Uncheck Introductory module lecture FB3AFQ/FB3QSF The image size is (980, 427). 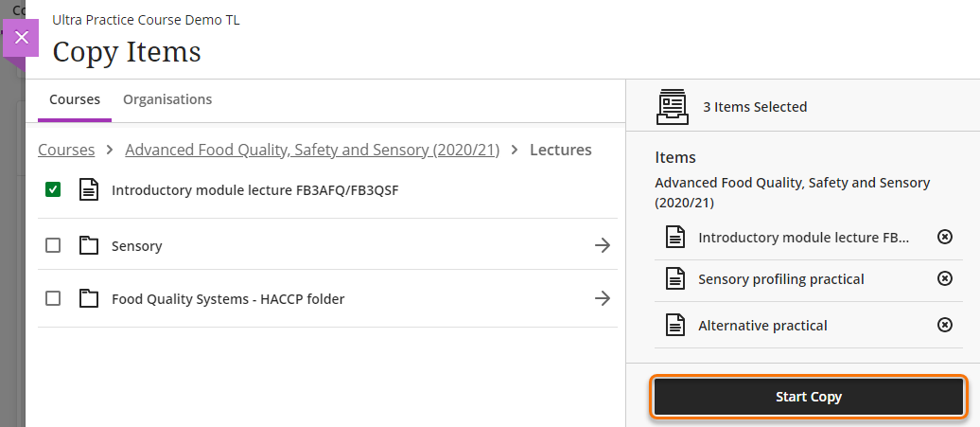click(53, 190)
